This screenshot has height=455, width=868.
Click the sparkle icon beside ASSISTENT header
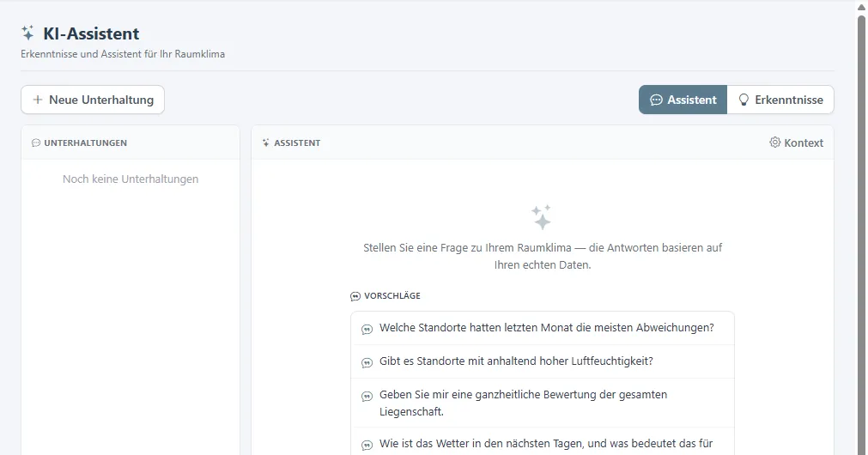[x=265, y=143]
